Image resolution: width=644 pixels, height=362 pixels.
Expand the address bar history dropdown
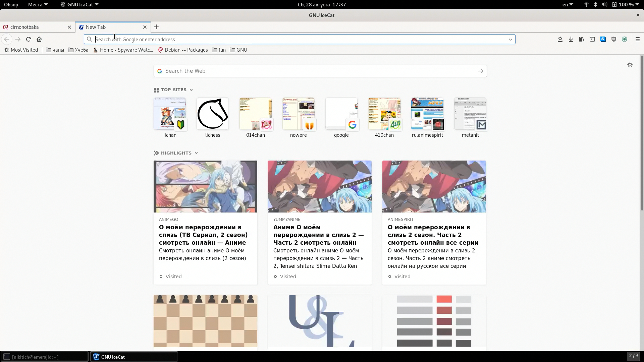coord(511,39)
